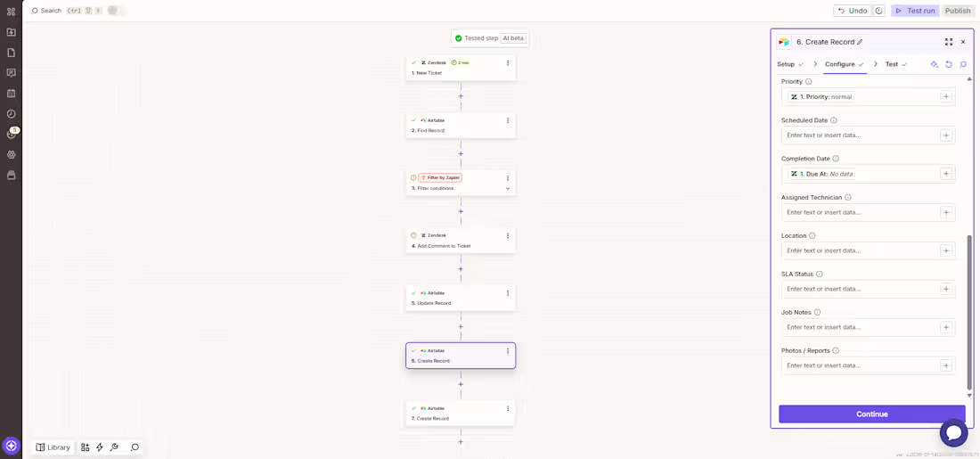980x459 pixels.
Task: Click into the Assigned Technician input field
Action: tap(861, 212)
